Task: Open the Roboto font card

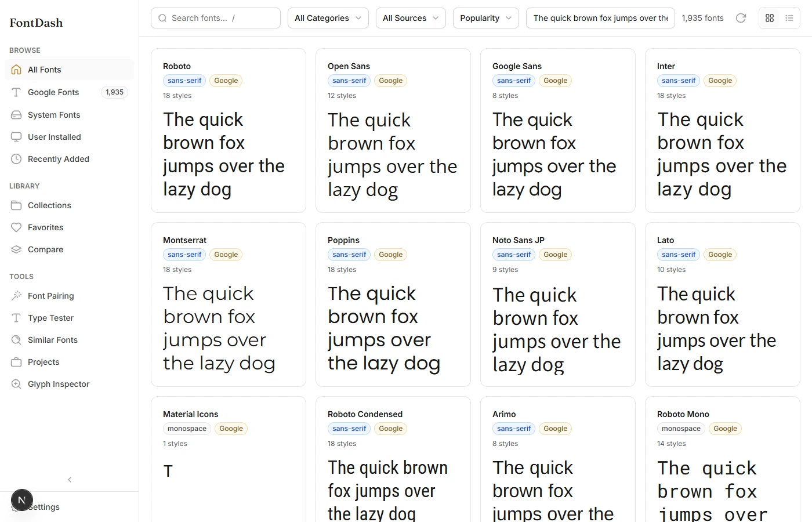Action: 228,130
